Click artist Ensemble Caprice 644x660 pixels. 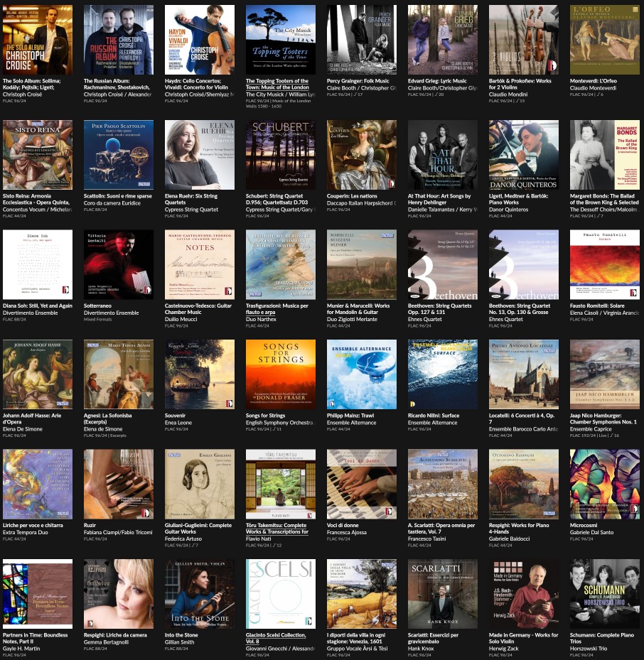click(591, 429)
